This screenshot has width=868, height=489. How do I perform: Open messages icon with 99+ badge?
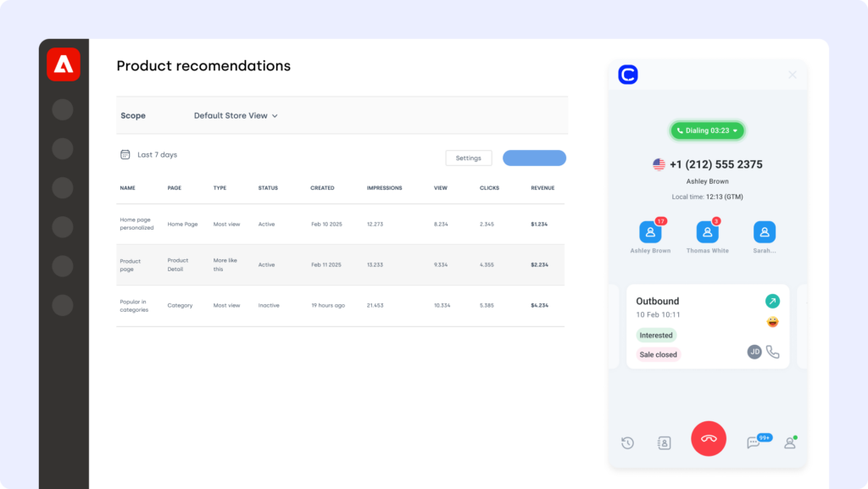click(x=753, y=442)
